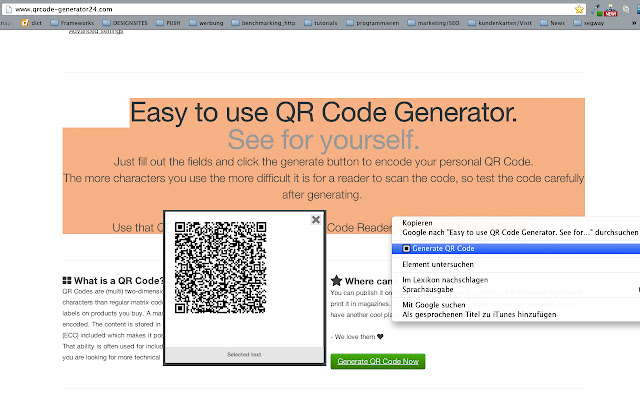Click the page icon beside the URL
This screenshot has width=640, height=400.
point(9,9)
